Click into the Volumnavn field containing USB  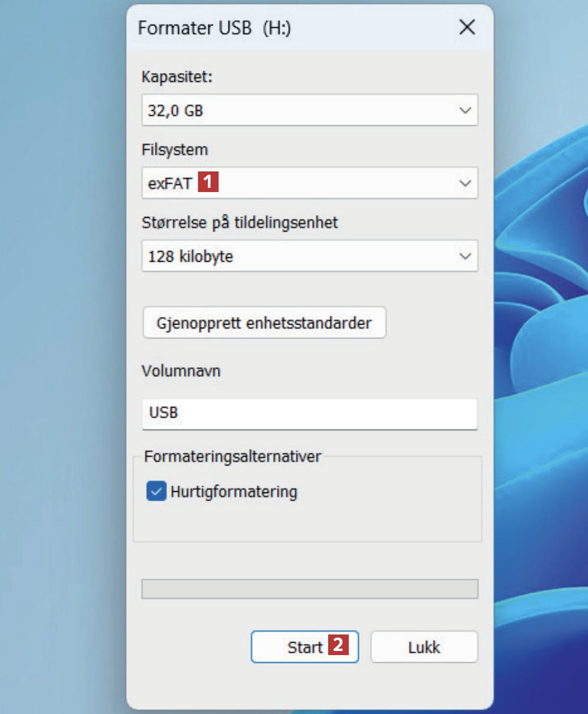point(309,413)
